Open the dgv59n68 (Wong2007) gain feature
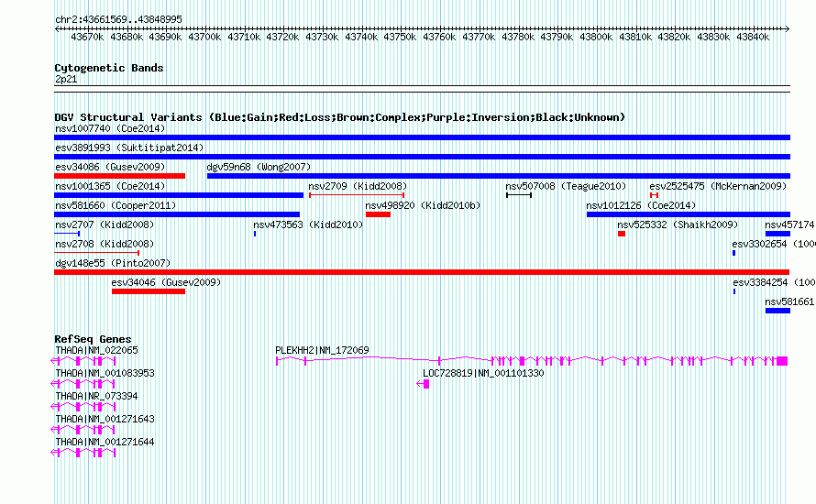 499,176
